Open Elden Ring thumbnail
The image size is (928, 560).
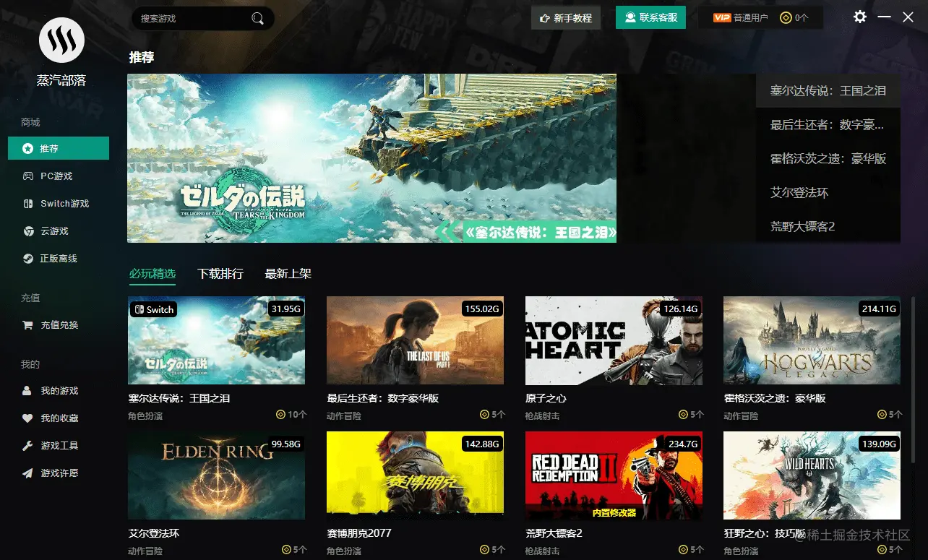[216, 475]
